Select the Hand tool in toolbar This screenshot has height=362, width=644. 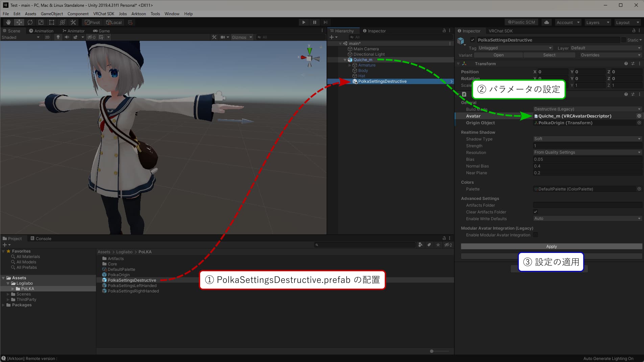point(8,22)
